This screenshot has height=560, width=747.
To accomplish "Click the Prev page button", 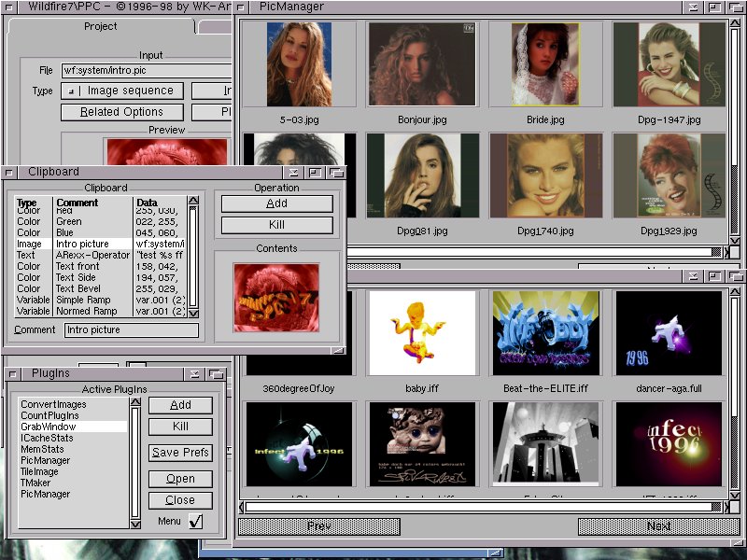I will pos(318,526).
